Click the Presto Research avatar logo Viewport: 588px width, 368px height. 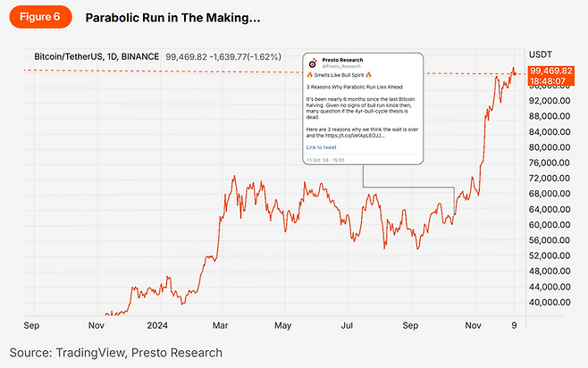pos(312,63)
